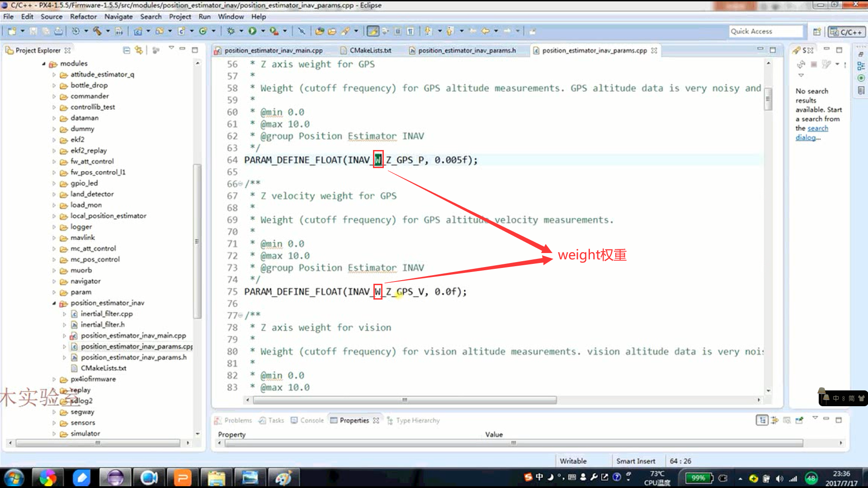Open Project Explorer View Menu triangle
Image resolution: width=868 pixels, height=488 pixels.
171,48
